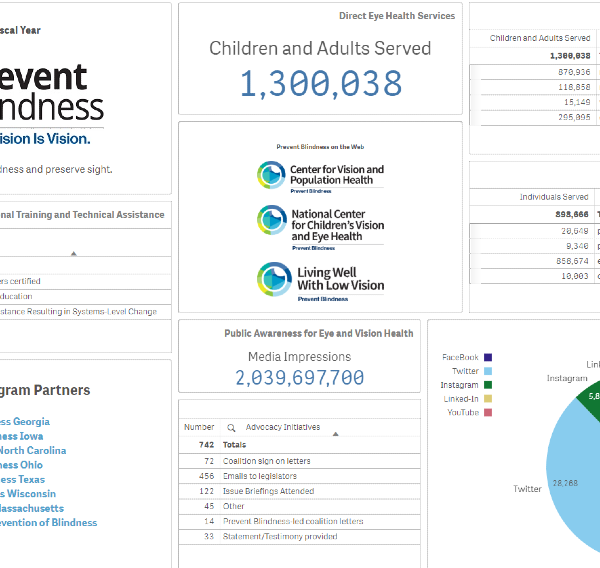Select the Resulting in Systems-Level Change row
This screenshot has height=568, width=600.
86,312
